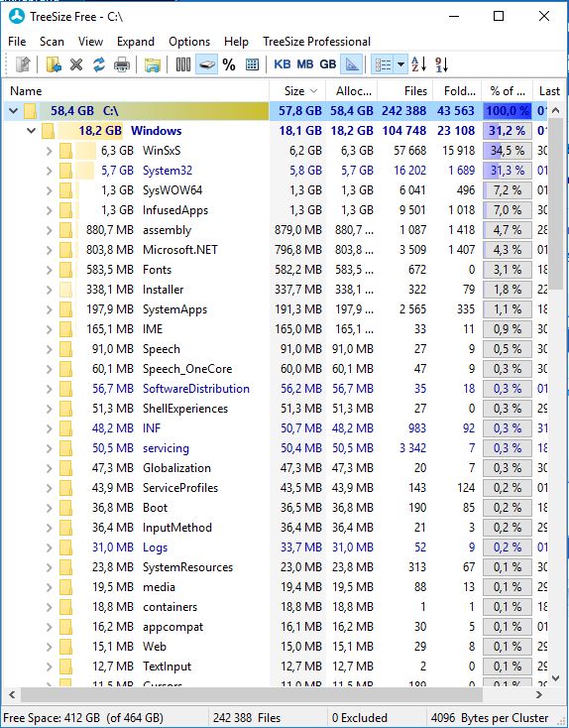Open the Help menu
Viewport: 569px width, 728px height.
(236, 42)
